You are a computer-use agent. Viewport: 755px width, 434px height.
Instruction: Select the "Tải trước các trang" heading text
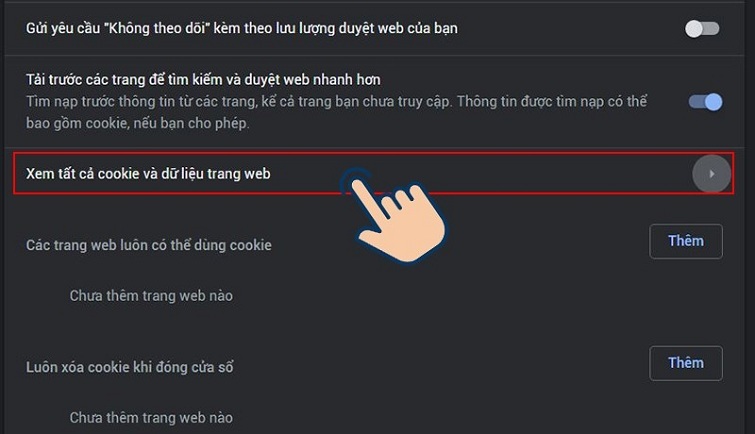pyautogui.click(x=203, y=79)
